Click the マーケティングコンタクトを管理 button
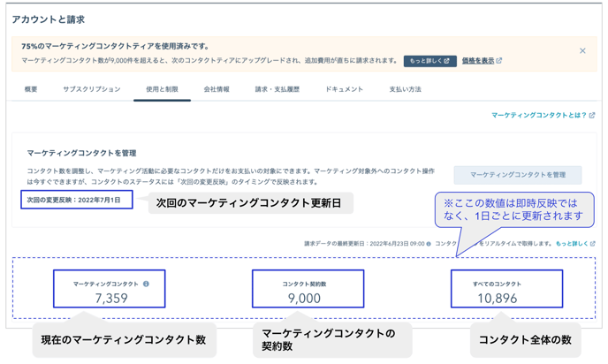The height and width of the screenshot is (364, 608). pos(518,175)
